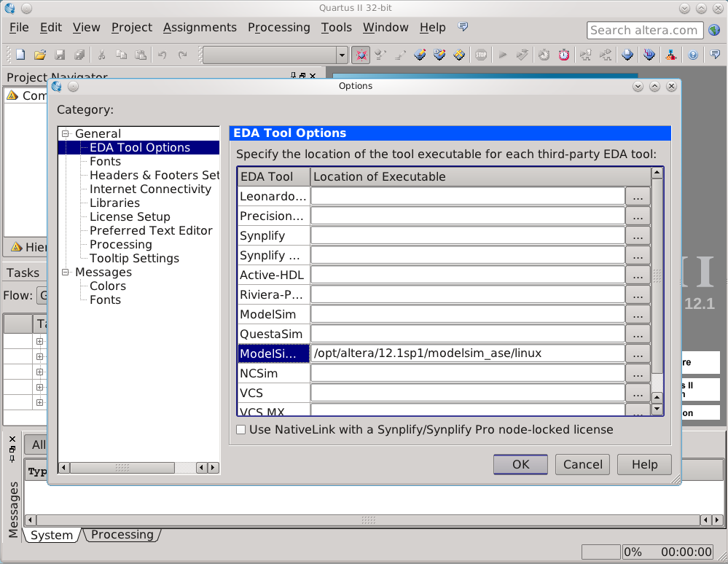Select Preferred Text Editor category
Viewport: 728px width, 564px height.
[150, 231]
